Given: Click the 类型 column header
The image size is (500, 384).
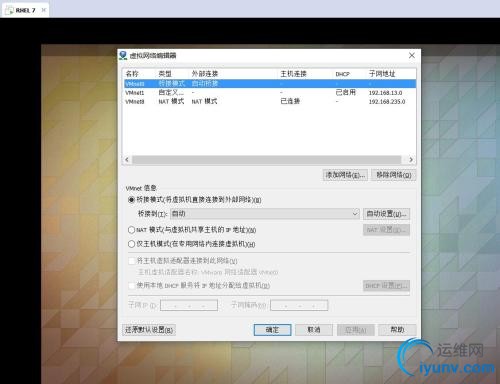Looking at the screenshot, I should [165, 74].
